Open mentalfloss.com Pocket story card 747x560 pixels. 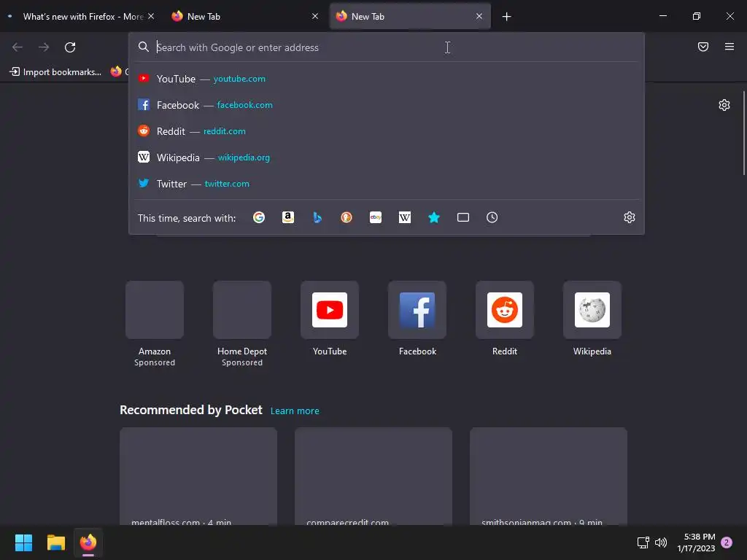198,476
